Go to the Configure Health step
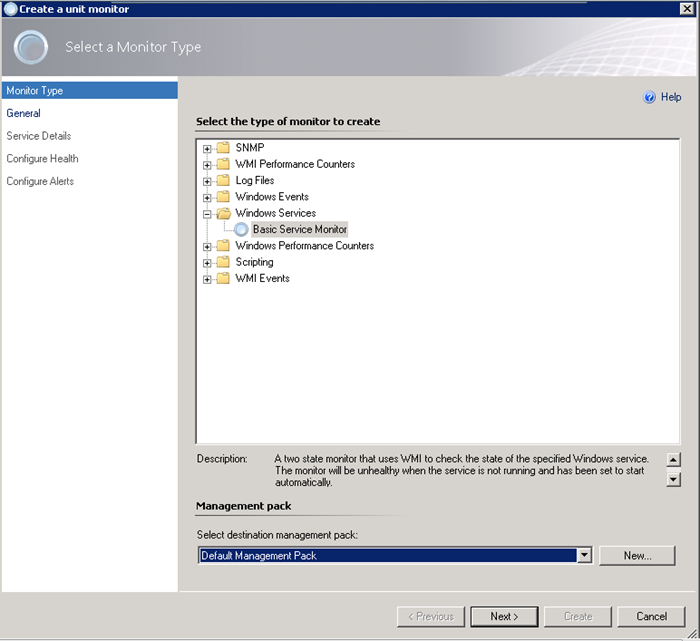700x641 pixels. click(x=42, y=159)
